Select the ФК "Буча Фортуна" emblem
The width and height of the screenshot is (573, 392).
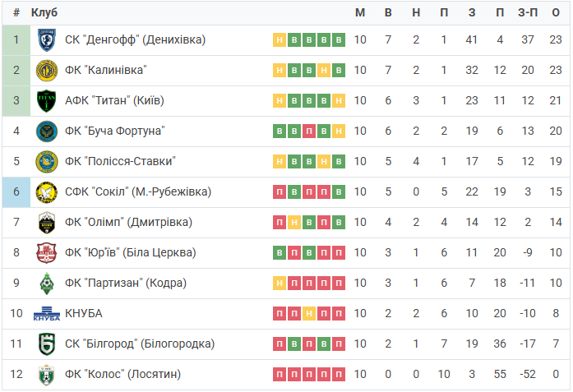46,131
